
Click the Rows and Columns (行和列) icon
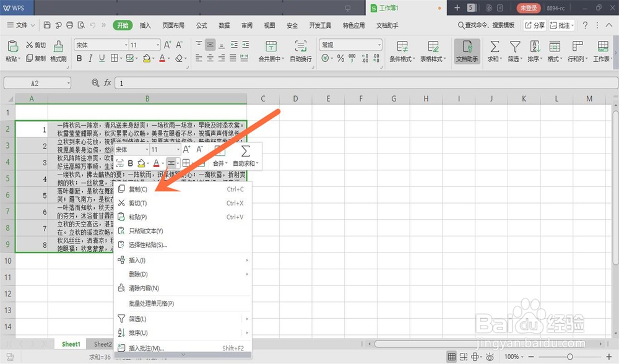click(x=578, y=47)
